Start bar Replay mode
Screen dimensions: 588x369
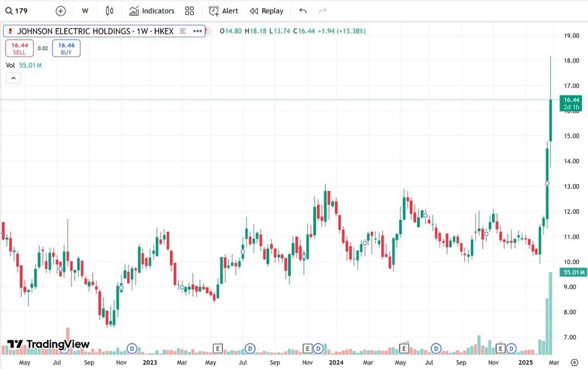266,11
